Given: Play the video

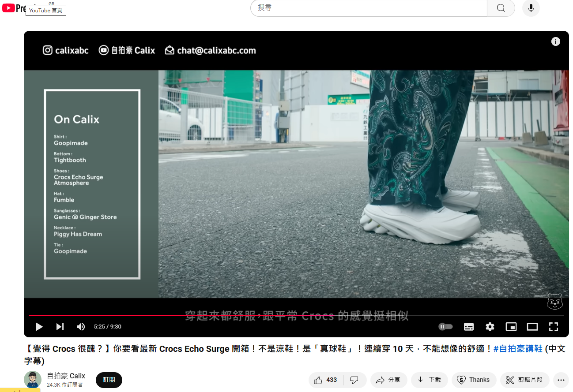Looking at the screenshot, I should pos(39,327).
